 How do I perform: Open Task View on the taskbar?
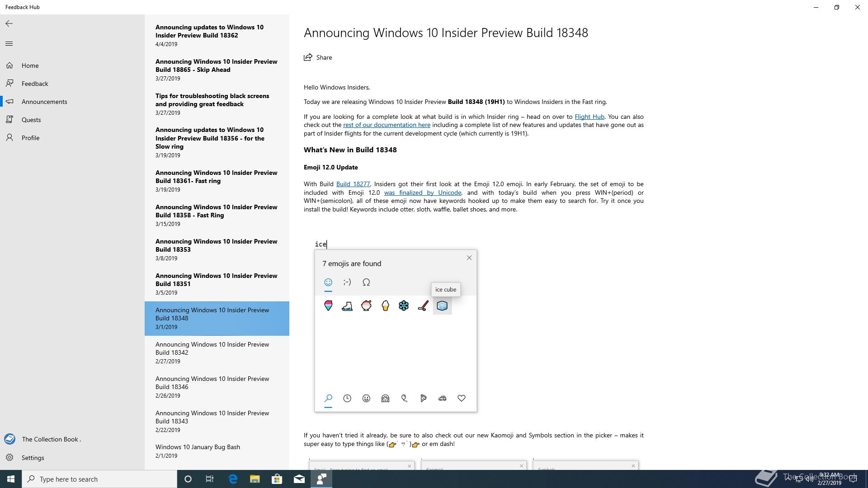(x=210, y=479)
